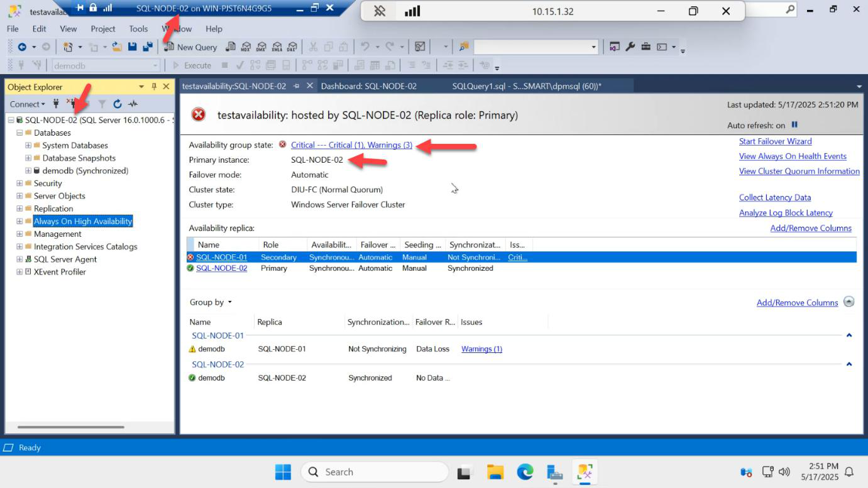Click the Start Failover Wizard link
This screenshot has width=868, height=488.
coord(776,141)
